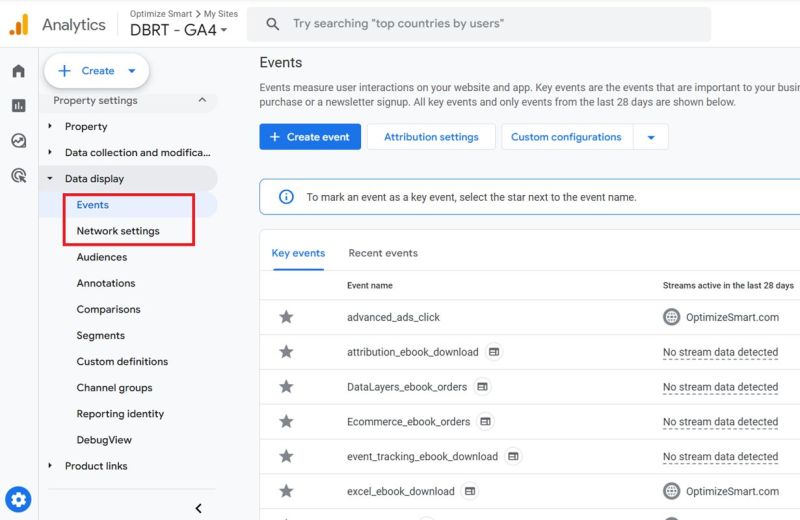The height and width of the screenshot is (520, 800).
Task: Collapse the Property settings section
Action: 202,100
